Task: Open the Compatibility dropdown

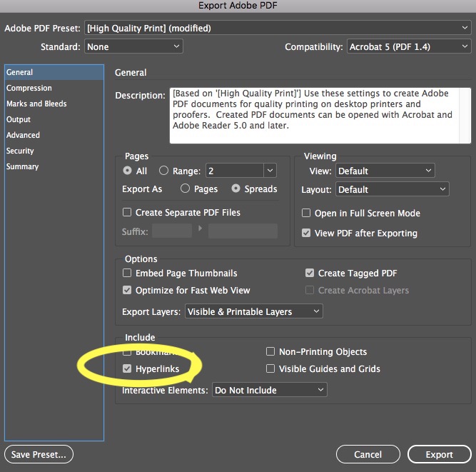Action: 409,47
